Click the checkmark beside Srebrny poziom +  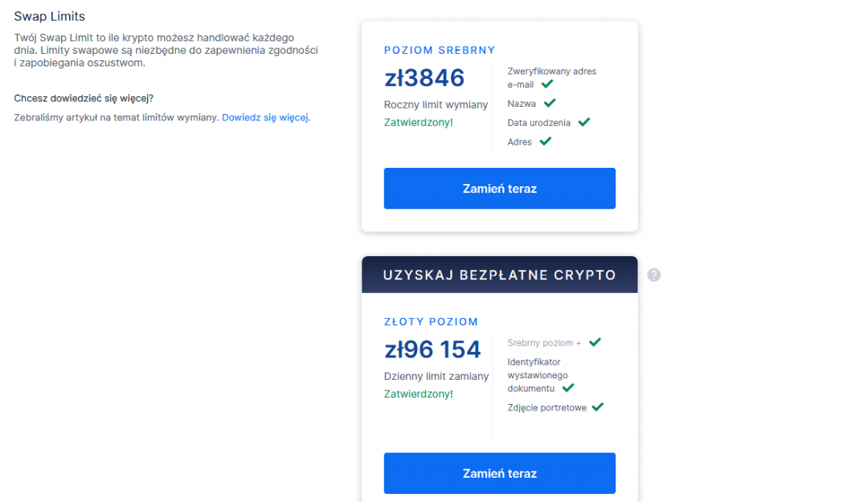(595, 342)
